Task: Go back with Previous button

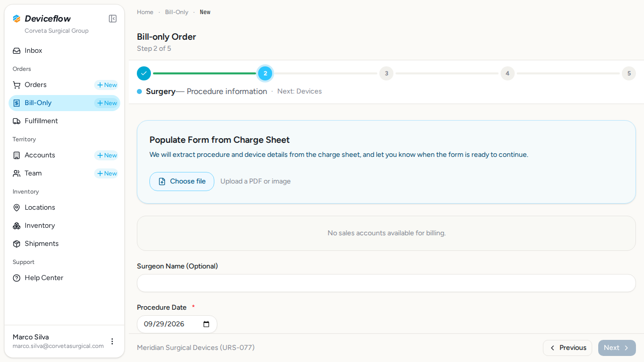Action: pos(568,348)
